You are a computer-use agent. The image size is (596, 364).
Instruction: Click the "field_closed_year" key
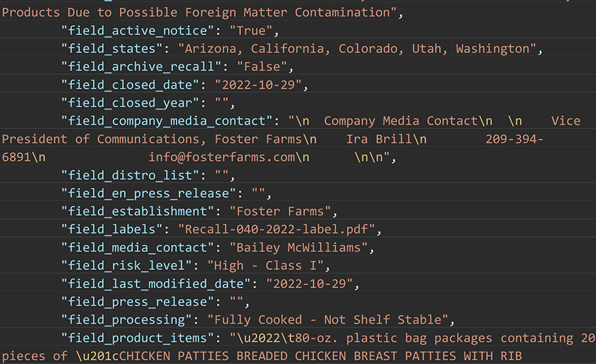click(x=130, y=103)
